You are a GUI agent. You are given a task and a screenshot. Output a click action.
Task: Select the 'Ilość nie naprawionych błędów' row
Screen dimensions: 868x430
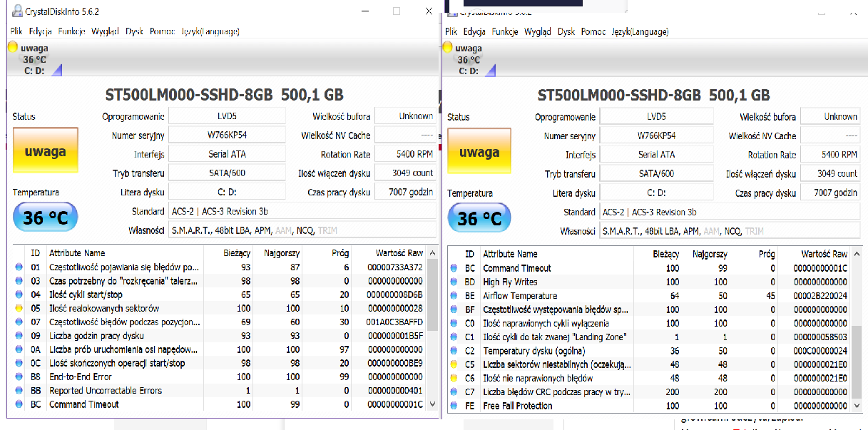click(x=649, y=378)
